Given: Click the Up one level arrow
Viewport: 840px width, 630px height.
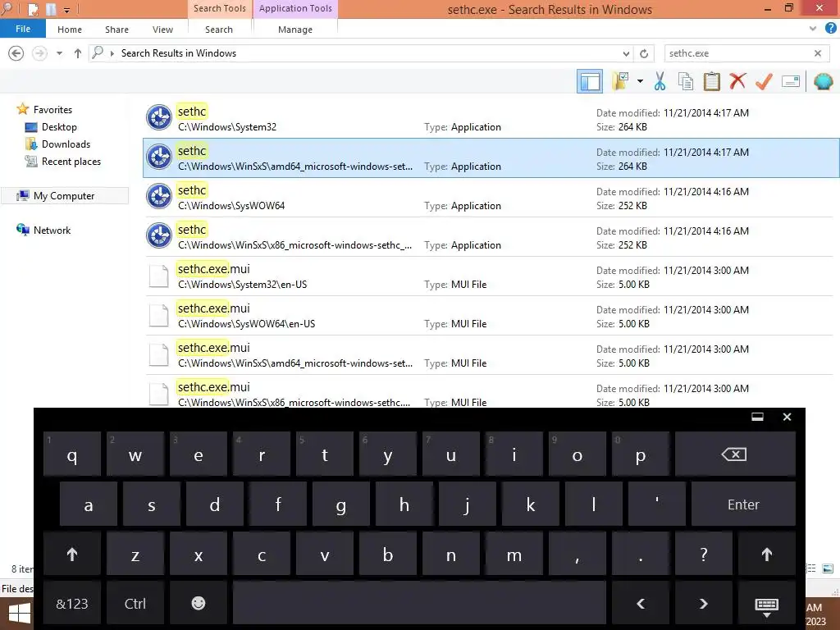Looking at the screenshot, I should [78, 53].
